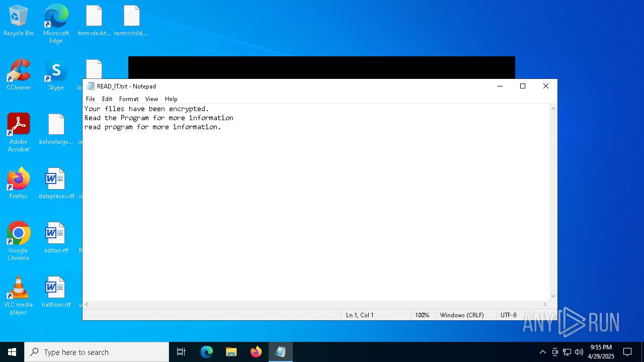Click the taskbar clock showing 9:55 PM
Viewport: 644px width, 362px height.
[601, 352]
